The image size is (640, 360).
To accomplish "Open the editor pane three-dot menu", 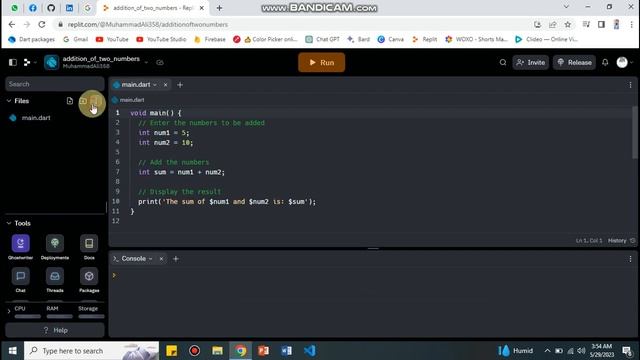I will click(630, 85).
